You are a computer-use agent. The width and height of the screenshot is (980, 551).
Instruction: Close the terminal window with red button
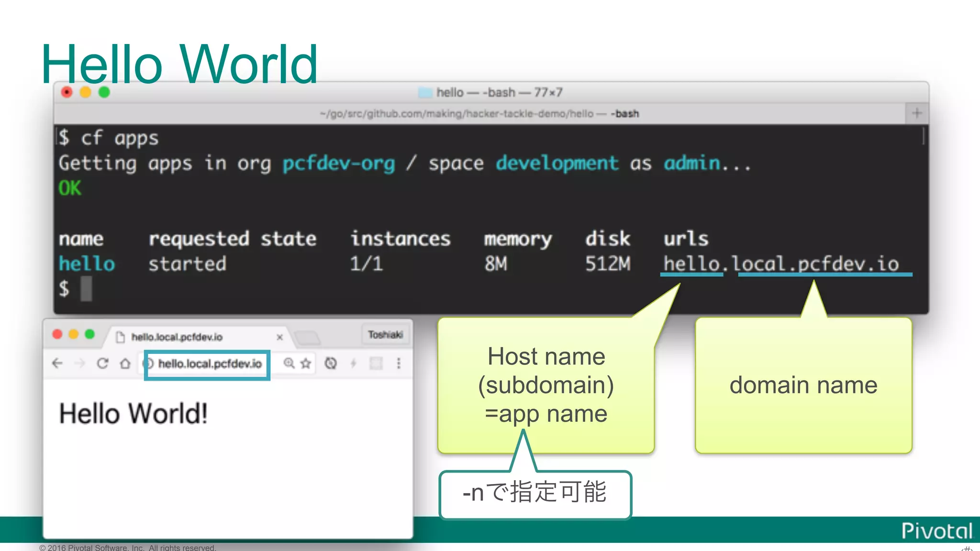click(67, 92)
